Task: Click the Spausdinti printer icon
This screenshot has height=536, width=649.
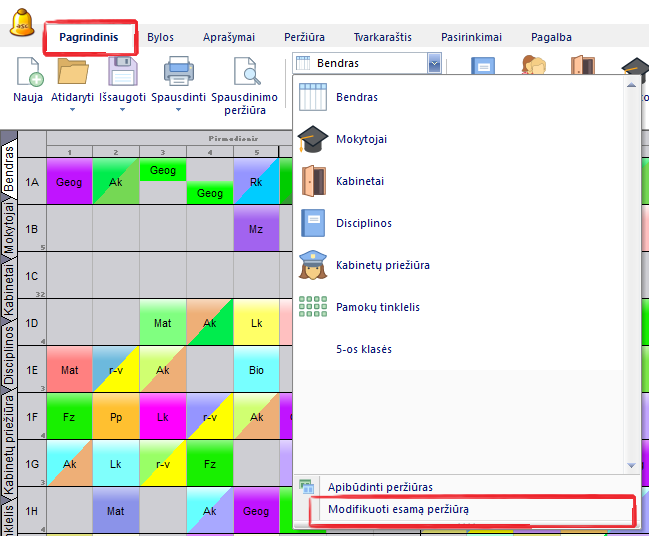Action: (178, 73)
